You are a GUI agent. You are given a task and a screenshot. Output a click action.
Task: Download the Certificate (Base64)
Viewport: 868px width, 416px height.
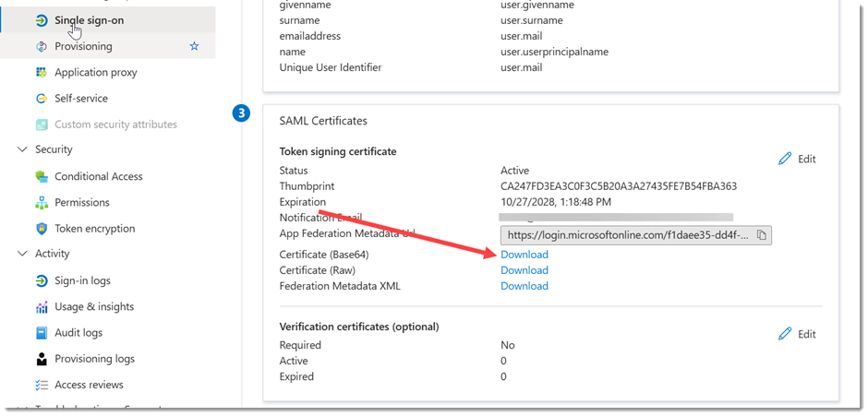(524, 255)
